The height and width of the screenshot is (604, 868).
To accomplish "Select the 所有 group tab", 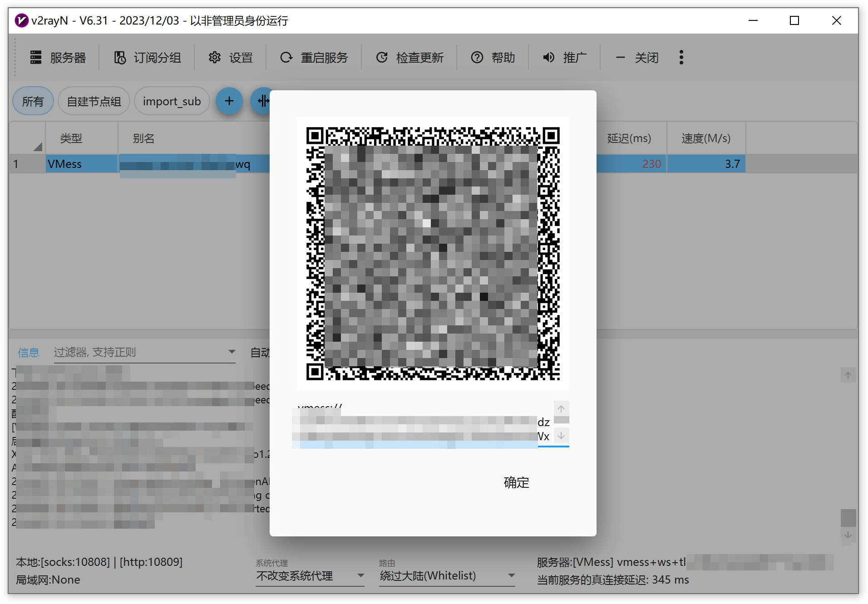I will 33,101.
